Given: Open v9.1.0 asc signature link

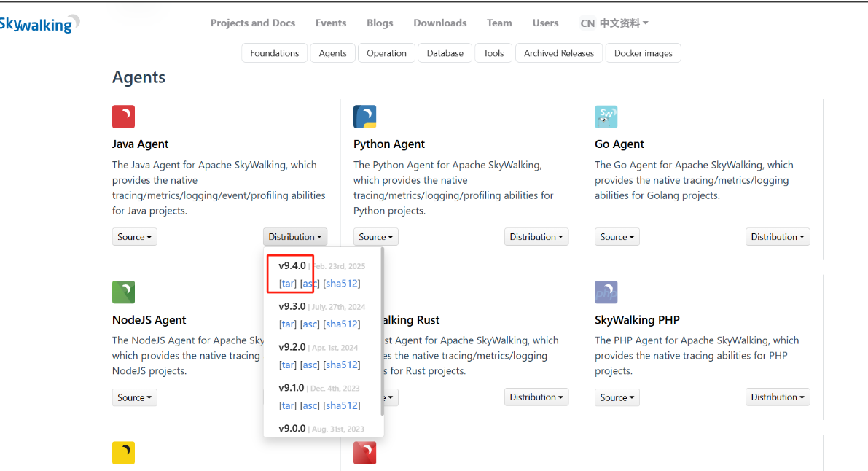Looking at the screenshot, I should click(310, 405).
